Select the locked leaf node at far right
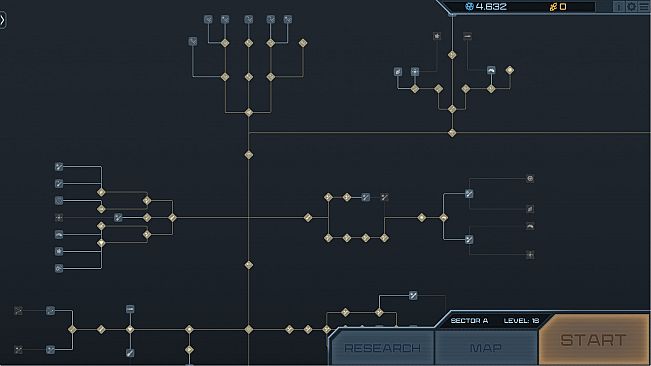 click(530, 209)
